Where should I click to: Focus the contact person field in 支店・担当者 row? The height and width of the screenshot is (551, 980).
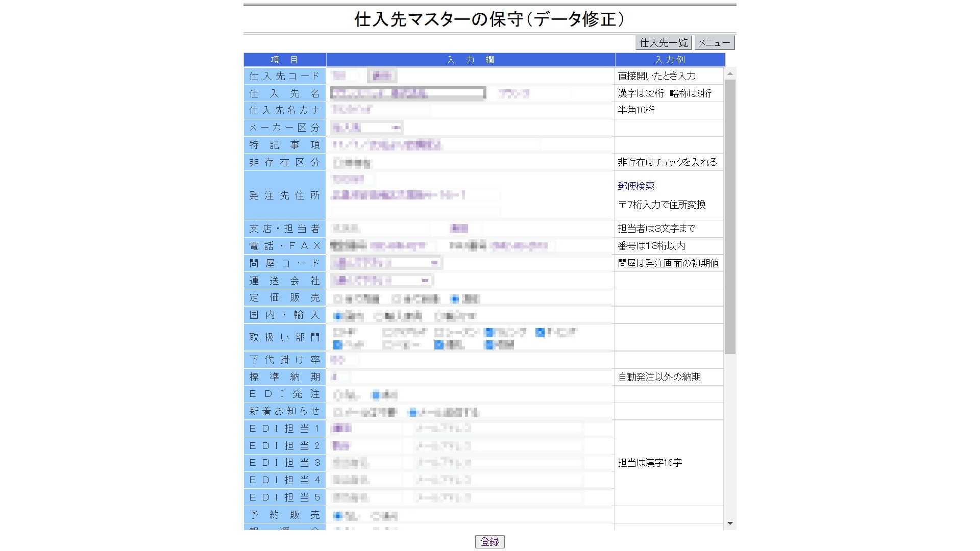[x=466, y=229]
